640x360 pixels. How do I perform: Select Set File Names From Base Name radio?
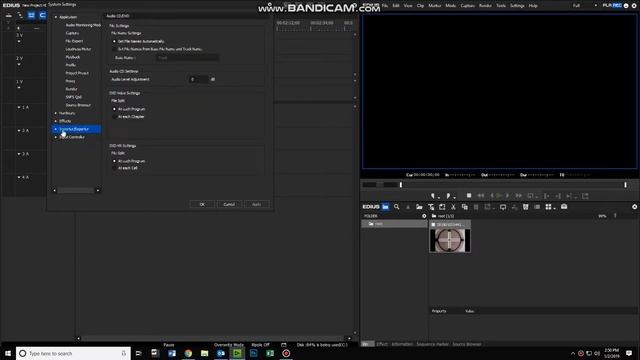(x=115, y=49)
